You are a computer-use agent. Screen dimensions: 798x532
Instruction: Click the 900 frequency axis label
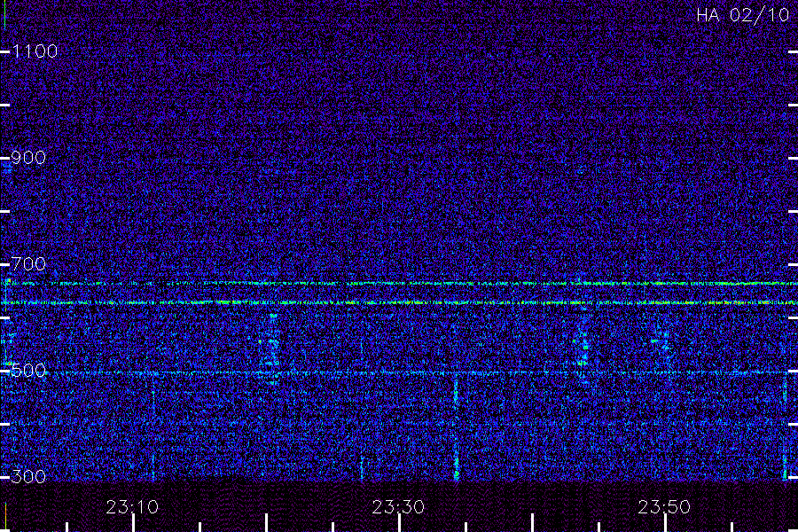pos(28,157)
